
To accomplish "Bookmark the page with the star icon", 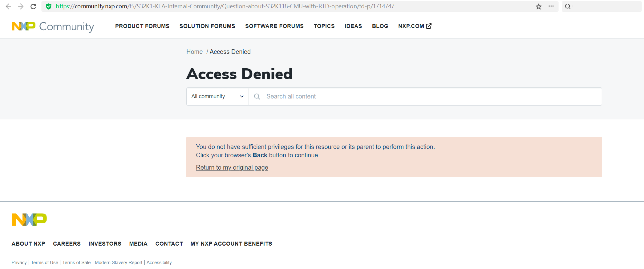I will [x=539, y=6].
